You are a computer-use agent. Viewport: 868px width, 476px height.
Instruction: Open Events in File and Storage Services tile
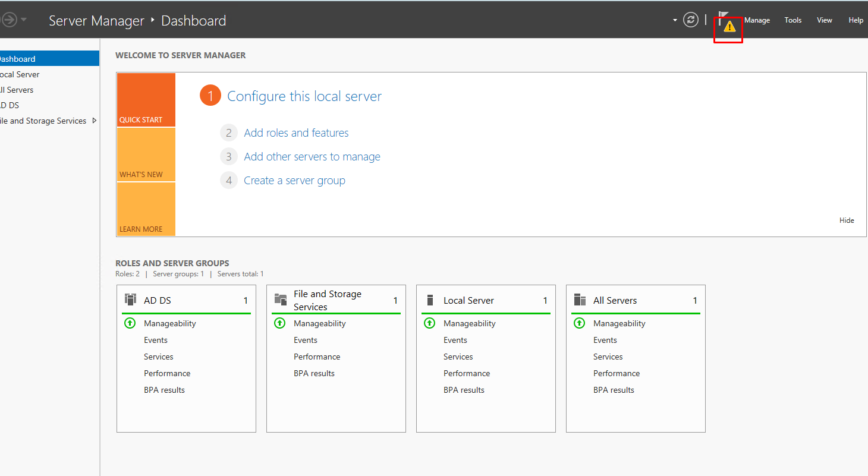point(306,340)
